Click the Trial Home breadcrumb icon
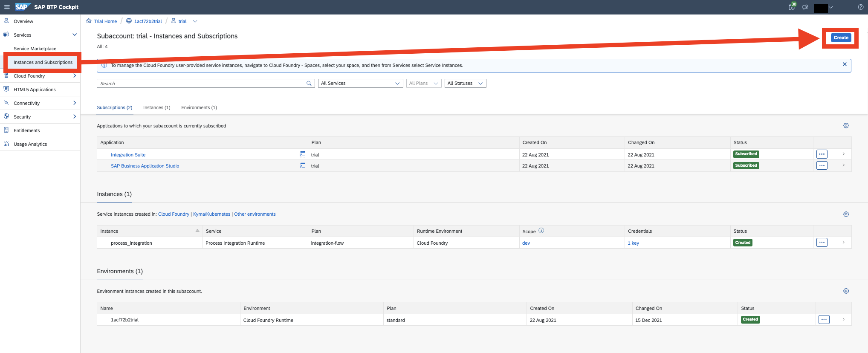Viewport: 868px width, 353px height. 89,21
